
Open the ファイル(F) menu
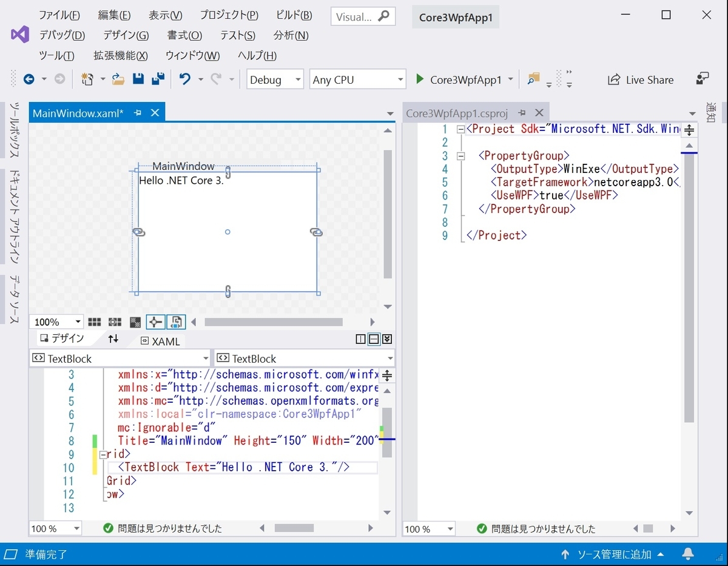[x=59, y=15]
